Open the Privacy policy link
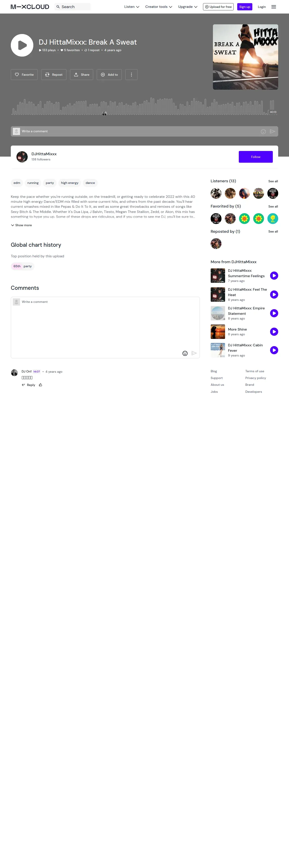 [x=256, y=378]
